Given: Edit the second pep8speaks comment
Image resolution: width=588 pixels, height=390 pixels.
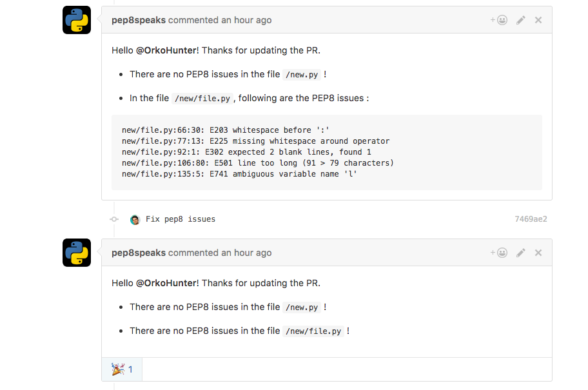Looking at the screenshot, I should coord(520,252).
